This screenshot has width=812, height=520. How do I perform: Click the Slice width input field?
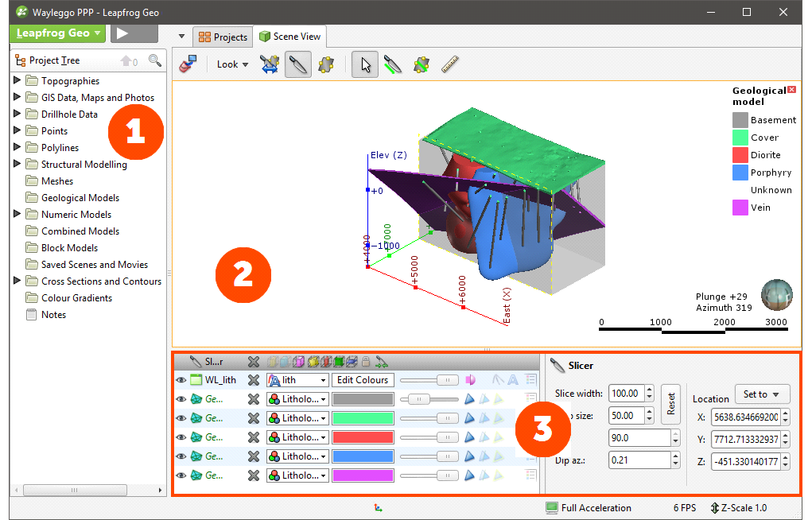pyautogui.click(x=626, y=394)
